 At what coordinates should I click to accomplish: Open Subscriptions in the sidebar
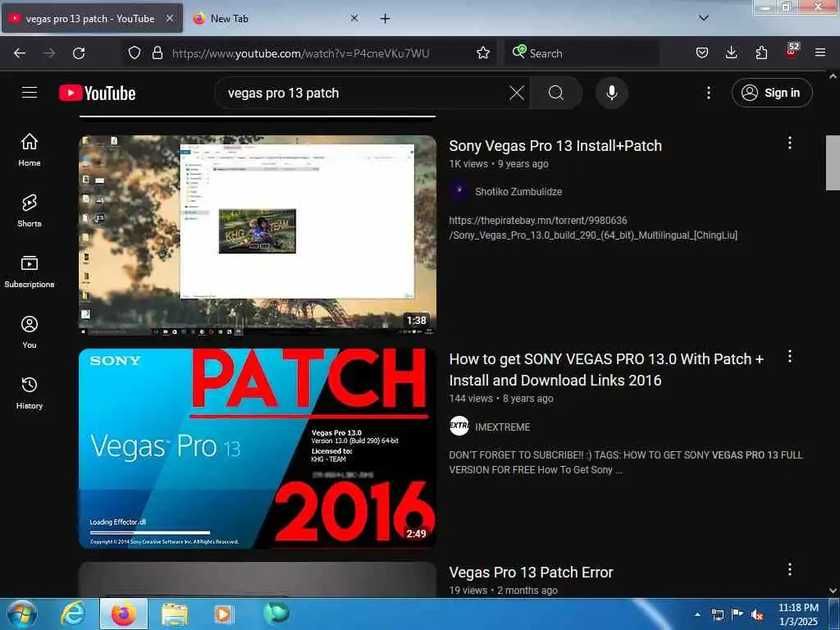[30, 272]
